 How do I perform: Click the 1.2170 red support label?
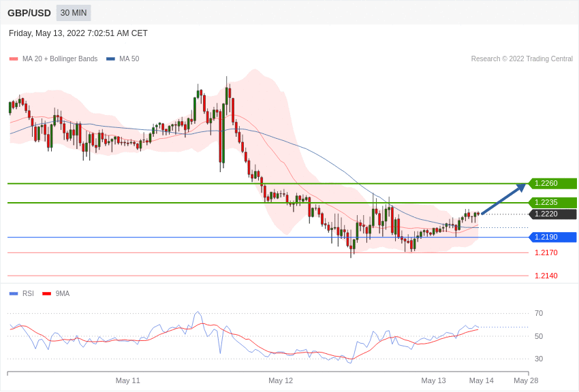pyautogui.click(x=546, y=252)
